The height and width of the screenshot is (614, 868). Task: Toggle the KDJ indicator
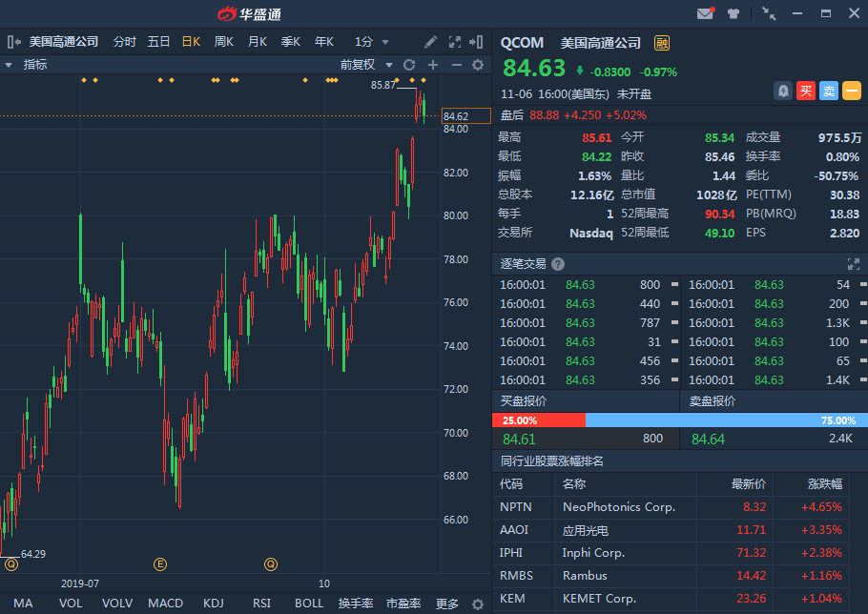[214, 604]
